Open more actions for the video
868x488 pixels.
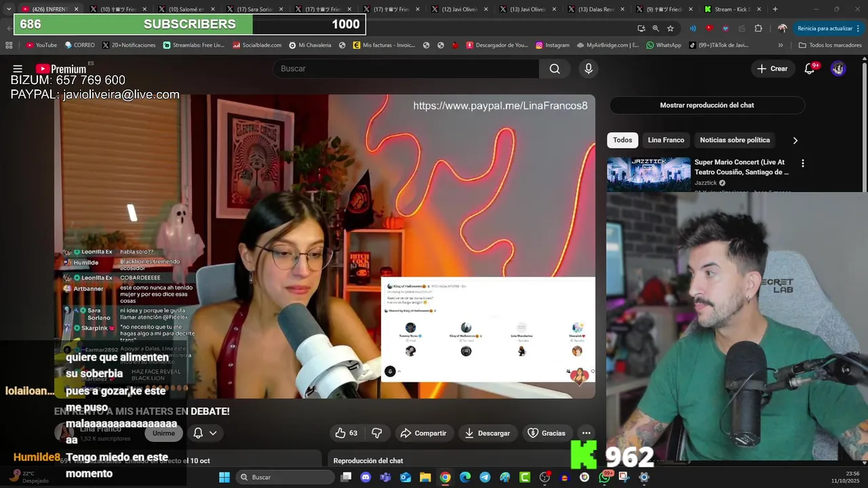click(x=586, y=433)
